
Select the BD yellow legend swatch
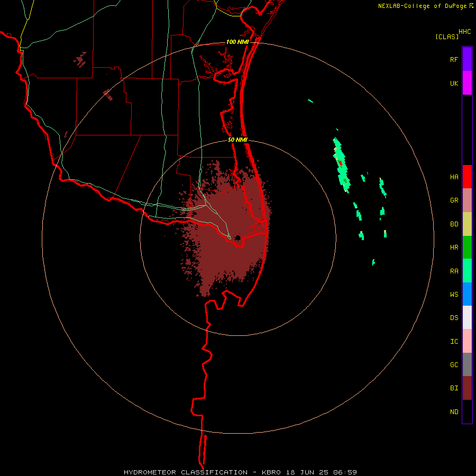click(467, 224)
